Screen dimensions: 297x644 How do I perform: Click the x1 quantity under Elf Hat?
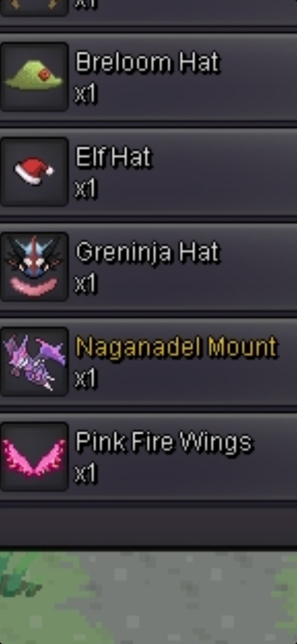click(x=85, y=189)
